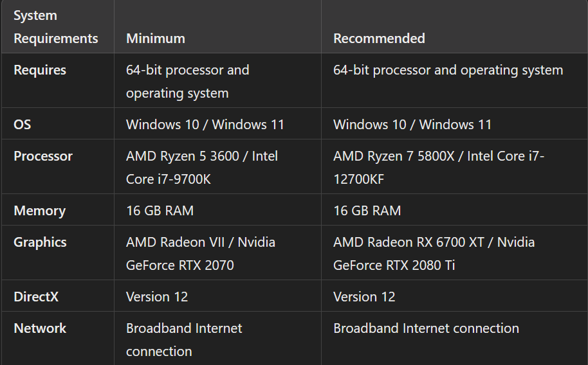588x365 pixels.
Task: Click the minimum processor Ryzen 5 3600 cell
Action: pyautogui.click(x=202, y=168)
